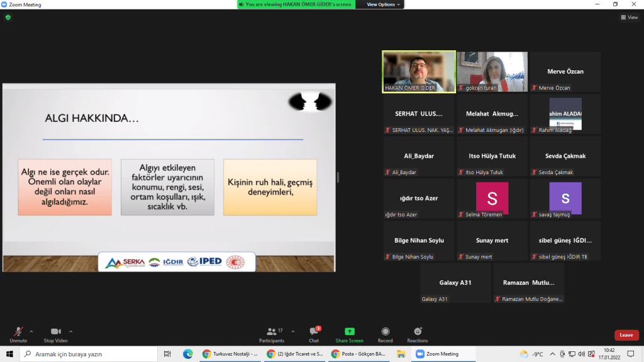Click the Selma Töremen participant tile
Screen dimensions: 644x362
[x=492, y=198]
